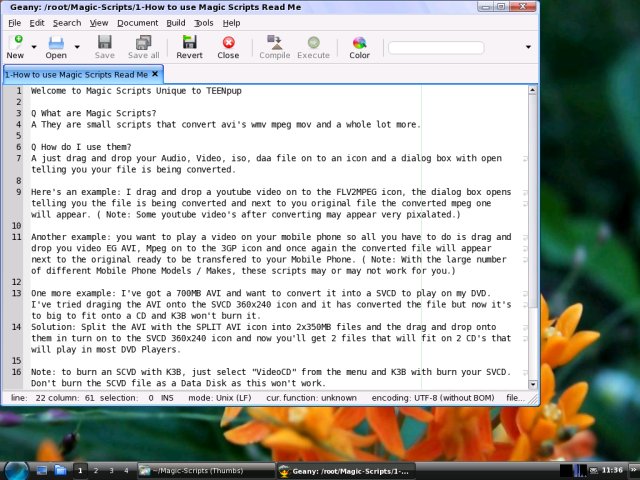Click the Save all toolbar icon
Image resolution: width=640 pixels, height=480 pixels.
[x=144, y=47]
